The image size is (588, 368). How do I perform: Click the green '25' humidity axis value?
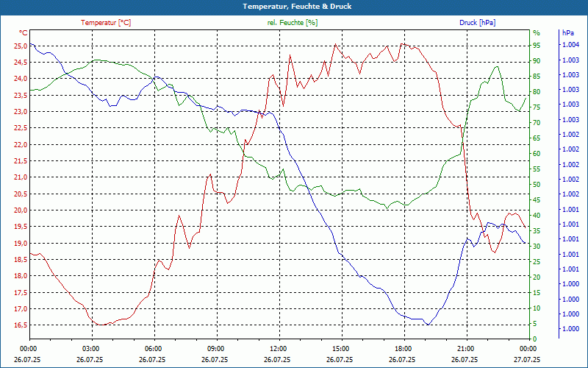(x=537, y=262)
